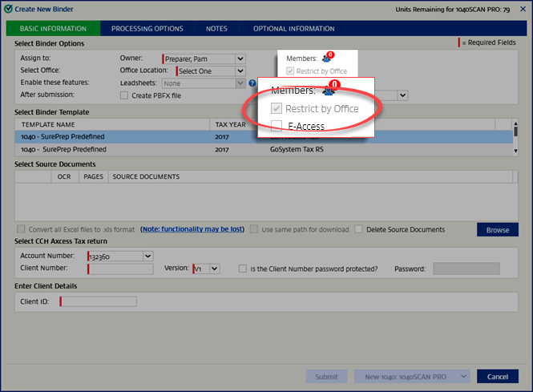Tick the E-Access checkbox in the callout
This screenshot has height=392, width=533.
[277, 125]
